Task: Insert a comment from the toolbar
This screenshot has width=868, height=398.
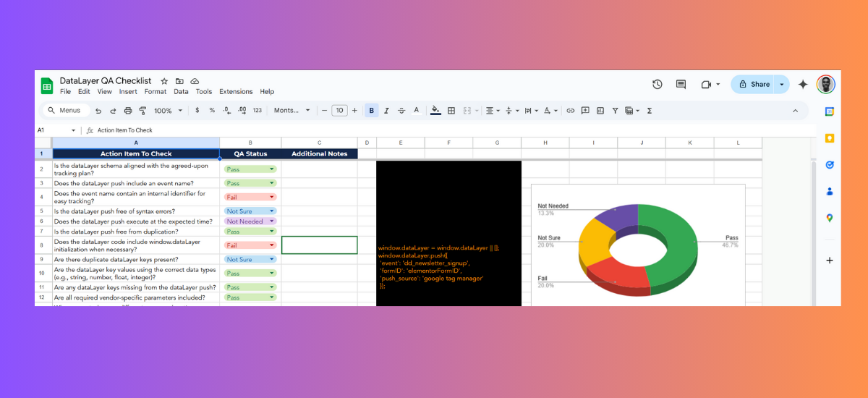Action: coord(584,111)
